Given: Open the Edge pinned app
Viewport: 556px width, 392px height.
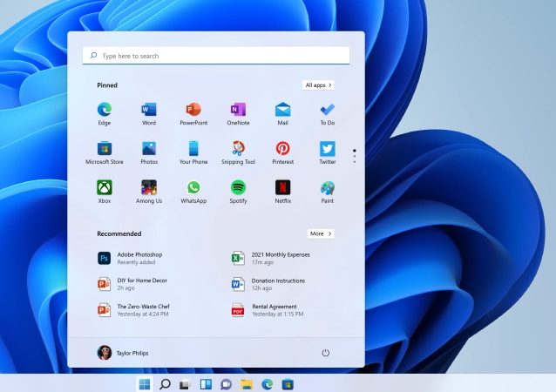Looking at the screenshot, I should coord(105,111).
